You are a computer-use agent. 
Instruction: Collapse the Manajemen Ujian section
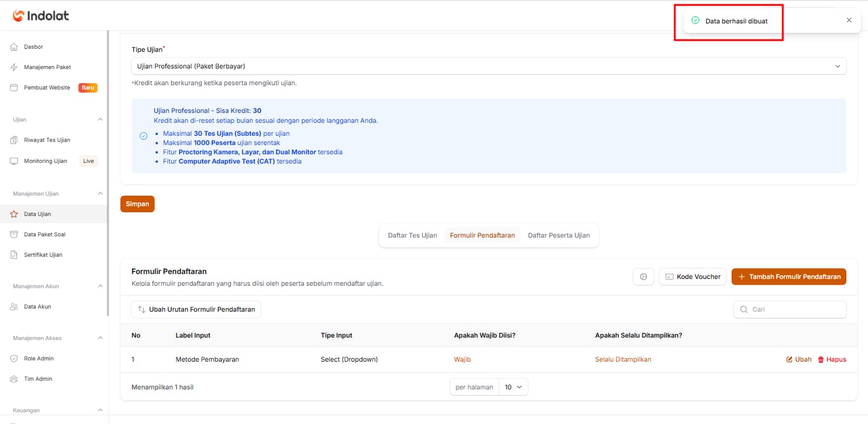pyautogui.click(x=101, y=194)
